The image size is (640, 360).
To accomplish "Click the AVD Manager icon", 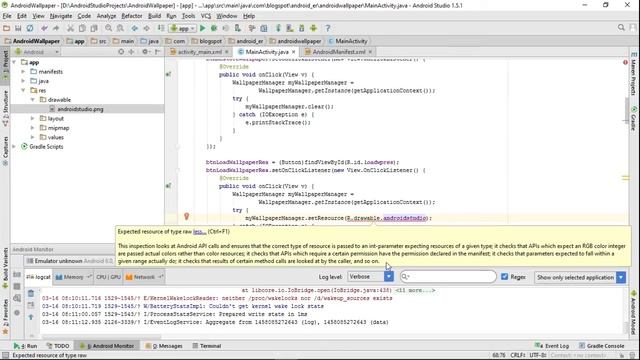I will [290, 28].
